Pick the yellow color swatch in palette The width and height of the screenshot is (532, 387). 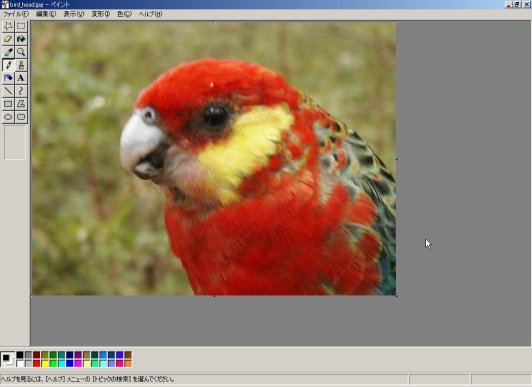45,364
